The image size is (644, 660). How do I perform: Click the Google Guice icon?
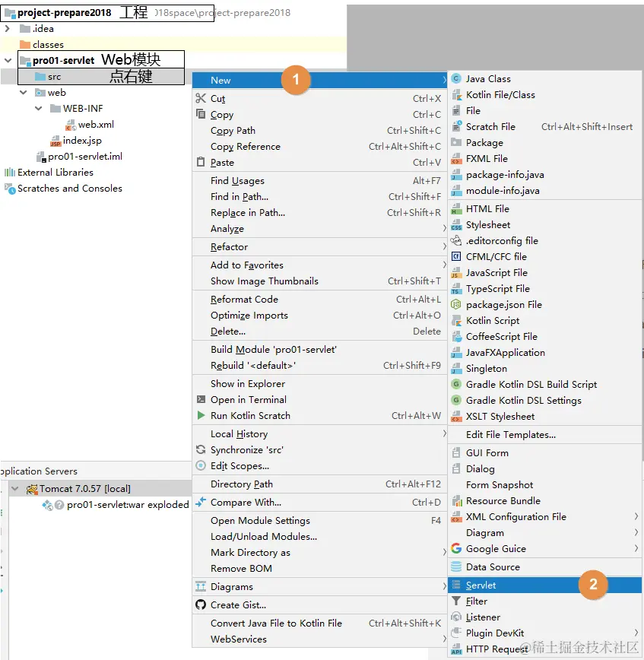tap(456, 548)
